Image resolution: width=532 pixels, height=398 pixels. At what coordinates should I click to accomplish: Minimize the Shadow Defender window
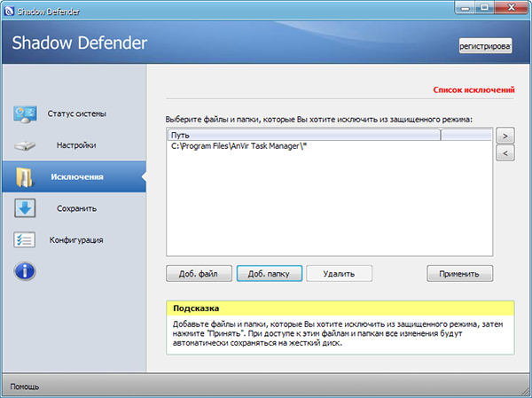(465, 7)
